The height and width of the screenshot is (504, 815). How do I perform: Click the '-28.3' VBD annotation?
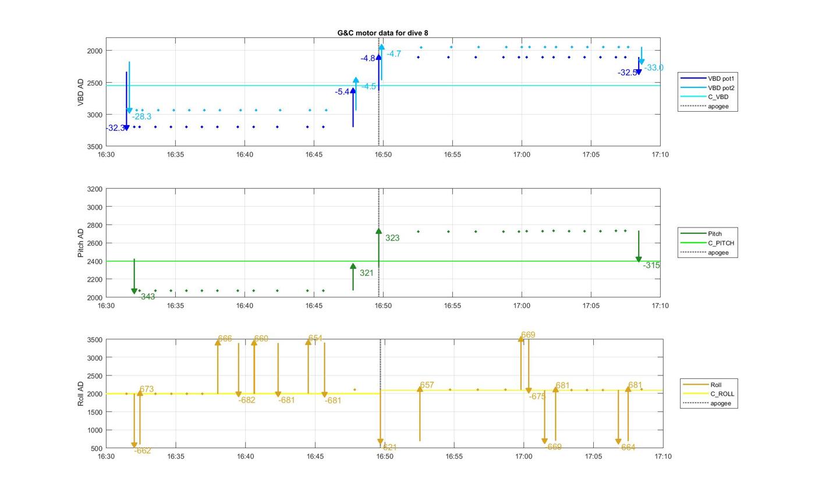click(141, 116)
